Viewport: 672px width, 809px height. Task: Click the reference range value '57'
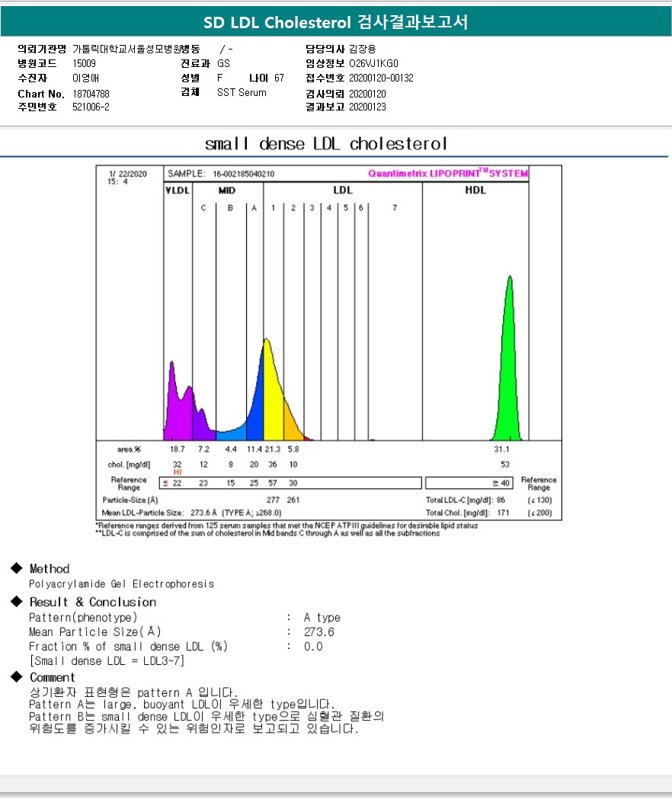click(x=273, y=483)
